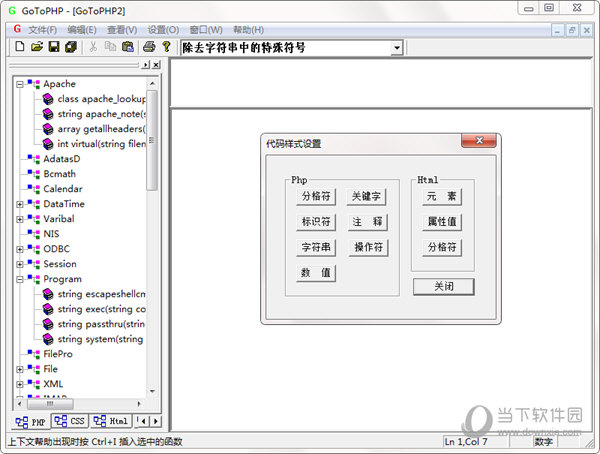The height and width of the screenshot is (454, 600).
Task: Click the book icon beside string passthru
Action: [x=48, y=324]
